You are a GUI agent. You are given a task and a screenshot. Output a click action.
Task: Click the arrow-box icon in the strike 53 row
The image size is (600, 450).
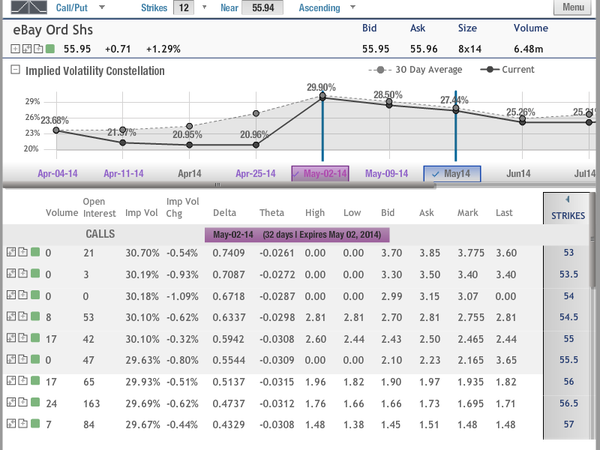[x=11, y=252]
